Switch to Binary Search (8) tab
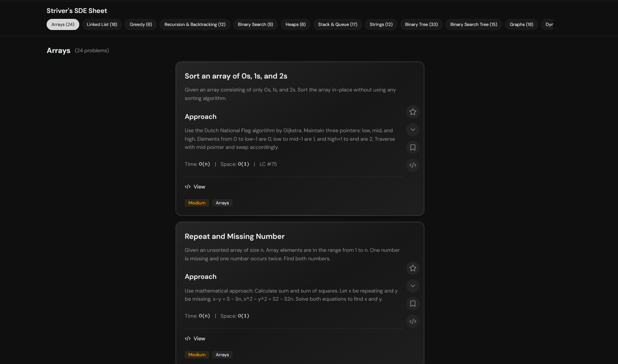Image resolution: width=618 pixels, height=364 pixels. click(x=255, y=24)
